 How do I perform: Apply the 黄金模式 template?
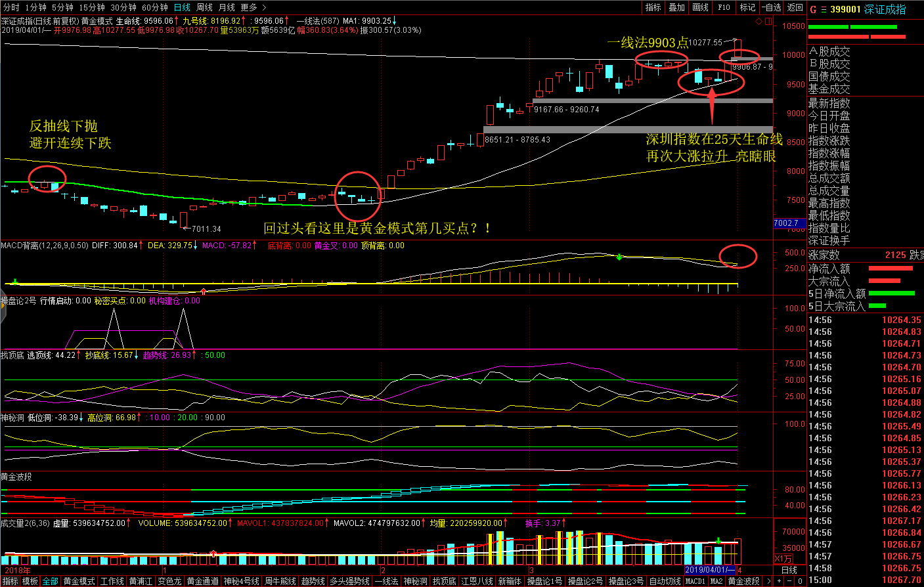[79, 581]
